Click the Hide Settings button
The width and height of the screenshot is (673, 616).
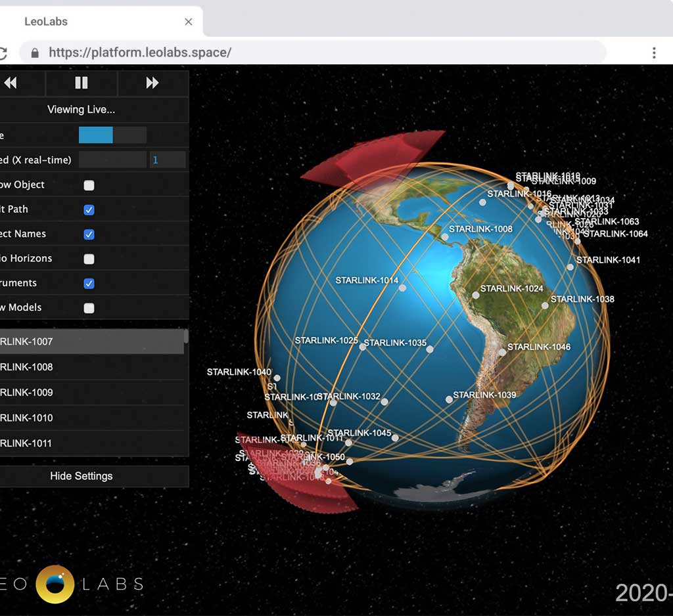tap(94, 476)
